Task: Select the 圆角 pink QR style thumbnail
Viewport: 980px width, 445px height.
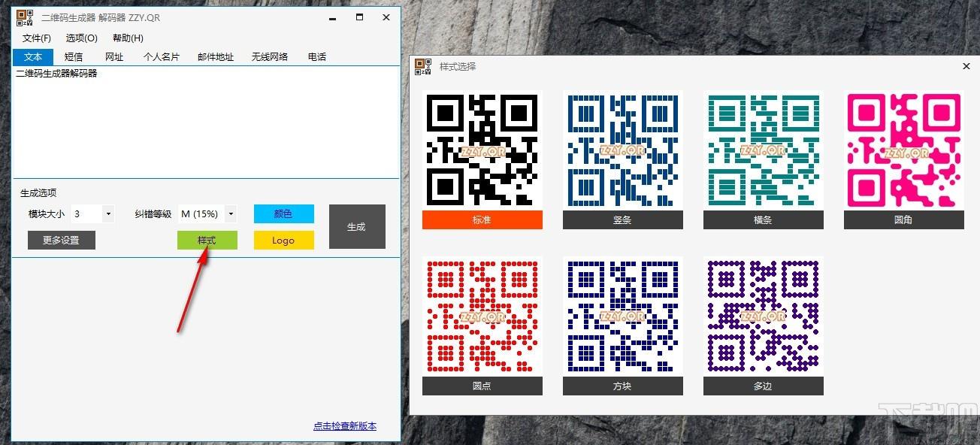Action: point(904,150)
